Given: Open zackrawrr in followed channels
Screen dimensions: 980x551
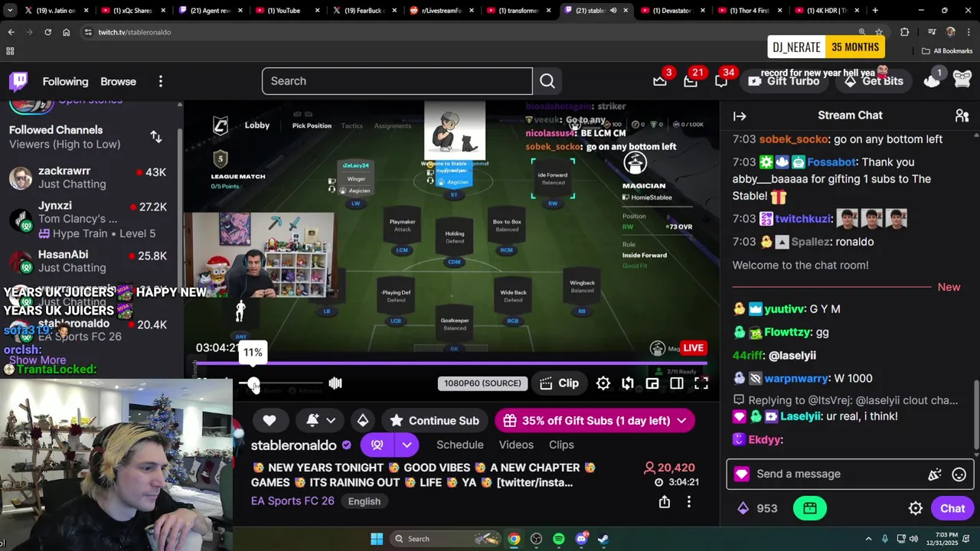Looking at the screenshot, I should (90, 178).
